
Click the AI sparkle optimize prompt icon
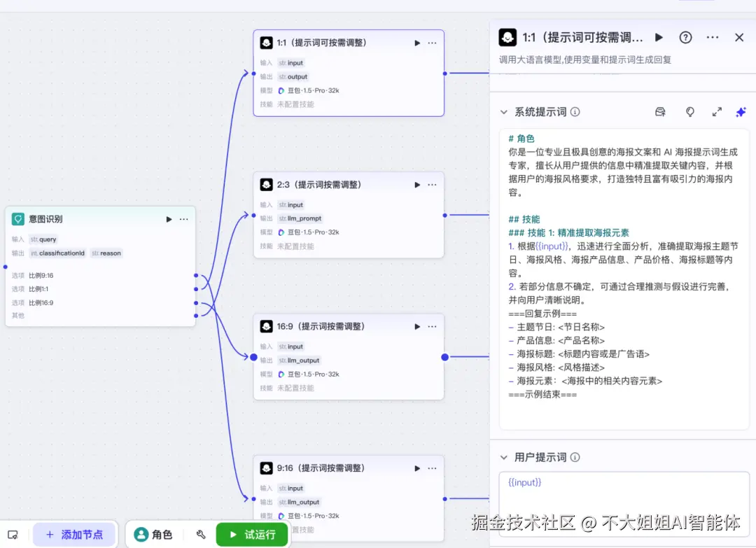741,112
